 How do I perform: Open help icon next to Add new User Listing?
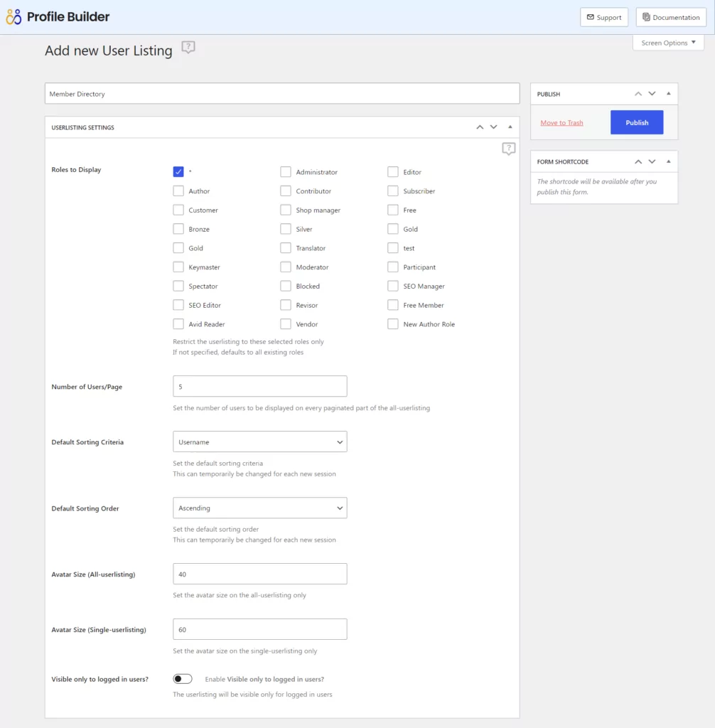pyautogui.click(x=188, y=48)
